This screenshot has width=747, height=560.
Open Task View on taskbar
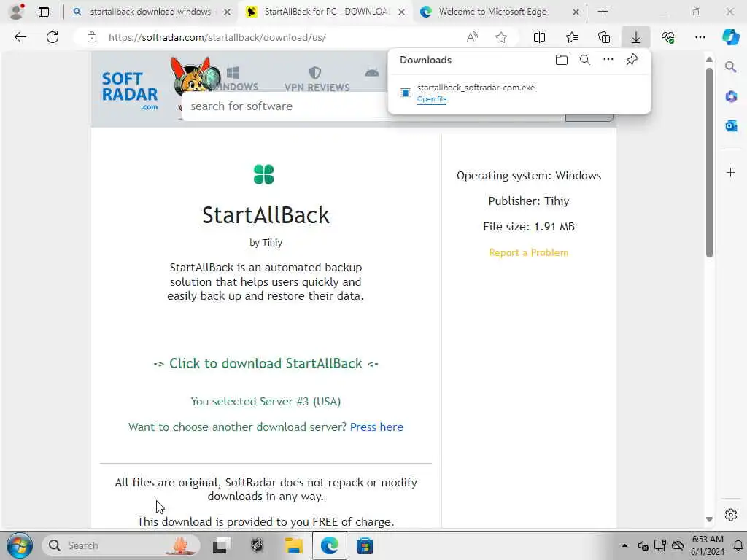click(221, 545)
